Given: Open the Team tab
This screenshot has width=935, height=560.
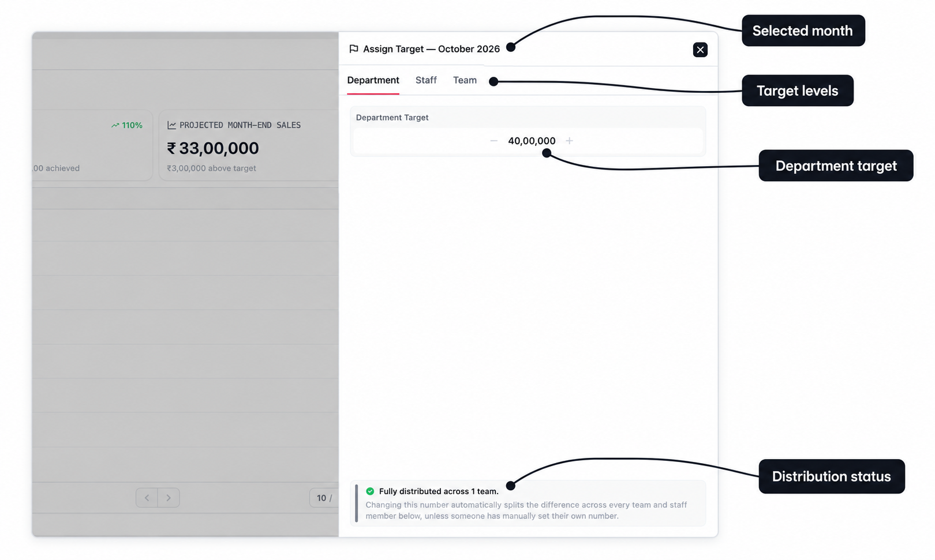Looking at the screenshot, I should pos(465,80).
